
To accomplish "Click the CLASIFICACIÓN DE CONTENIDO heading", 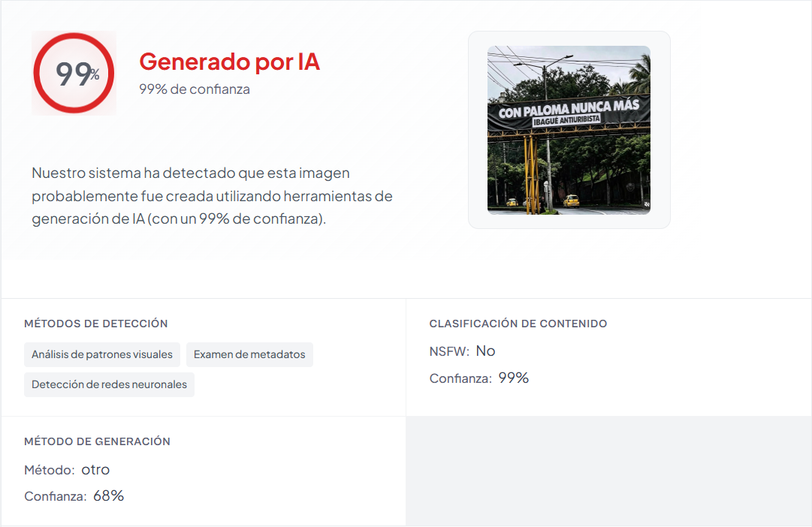I will [518, 324].
